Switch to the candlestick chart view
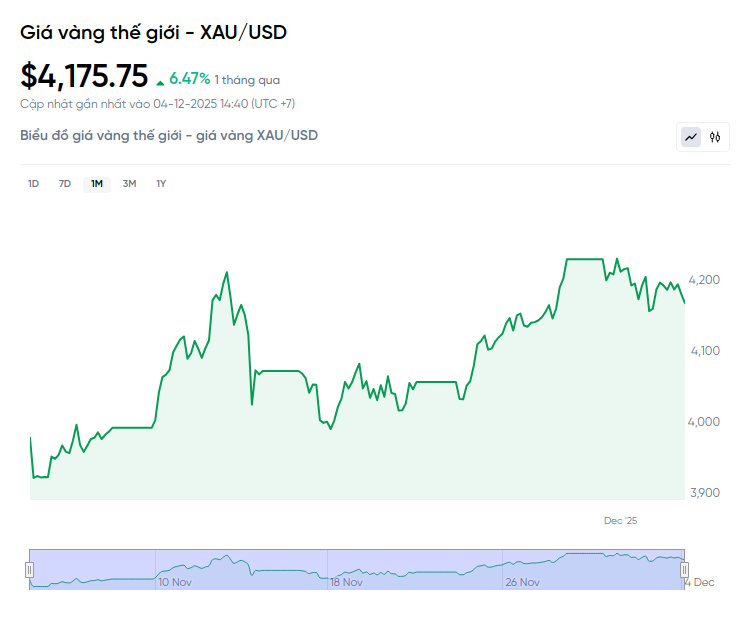 (715, 137)
